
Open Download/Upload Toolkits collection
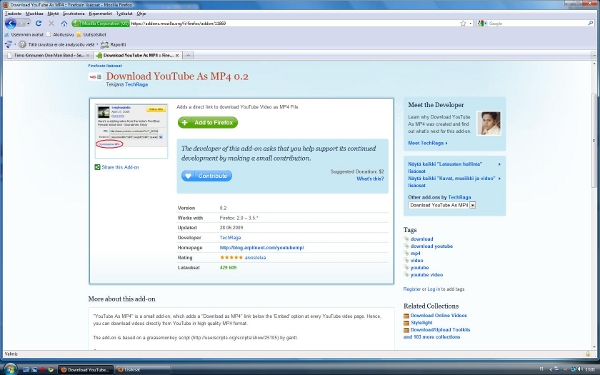(440, 330)
